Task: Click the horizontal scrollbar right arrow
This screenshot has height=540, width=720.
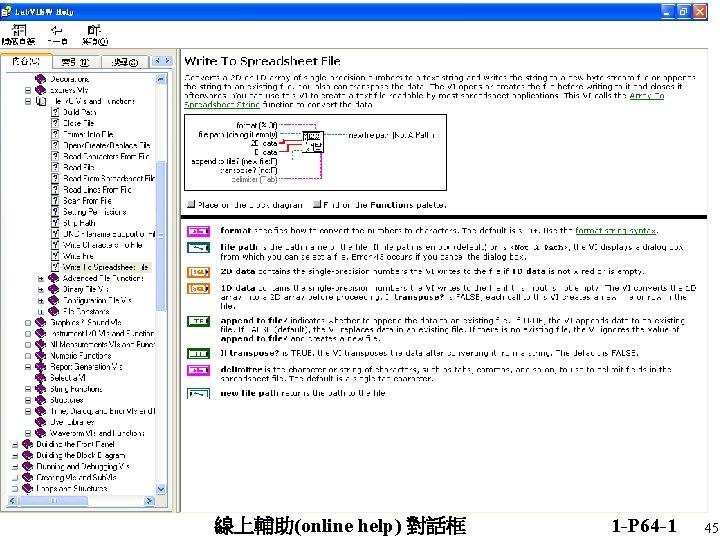Action: 149,501
